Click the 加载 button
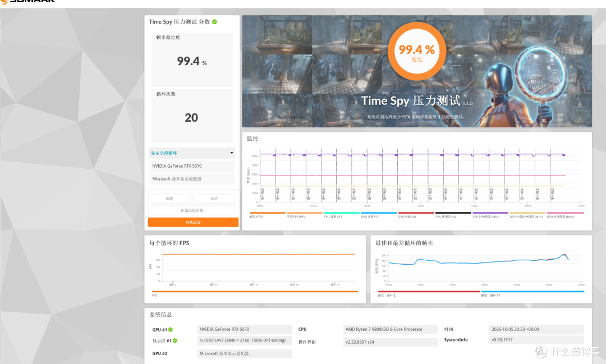The height and width of the screenshot is (364, 606). coord(169,199)
